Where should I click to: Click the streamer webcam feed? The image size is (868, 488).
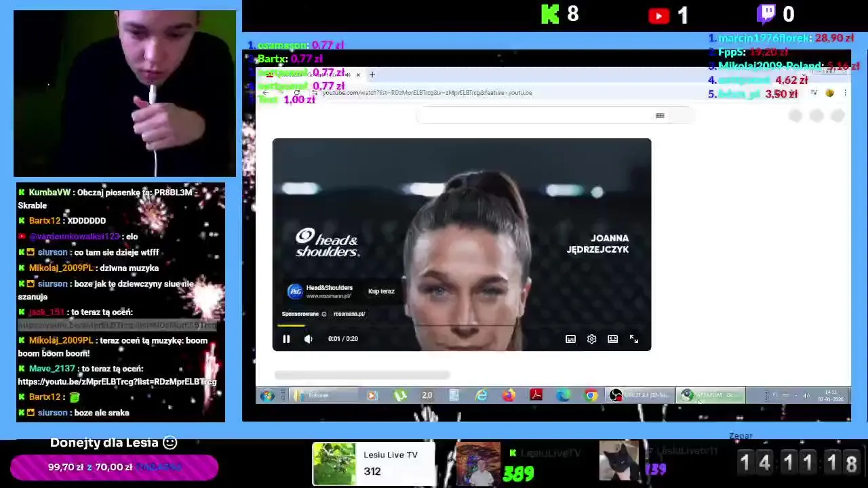(125, 94)
